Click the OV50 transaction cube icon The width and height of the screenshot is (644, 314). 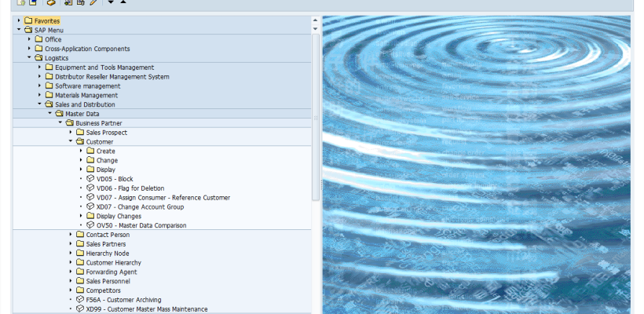pos(90,225)
